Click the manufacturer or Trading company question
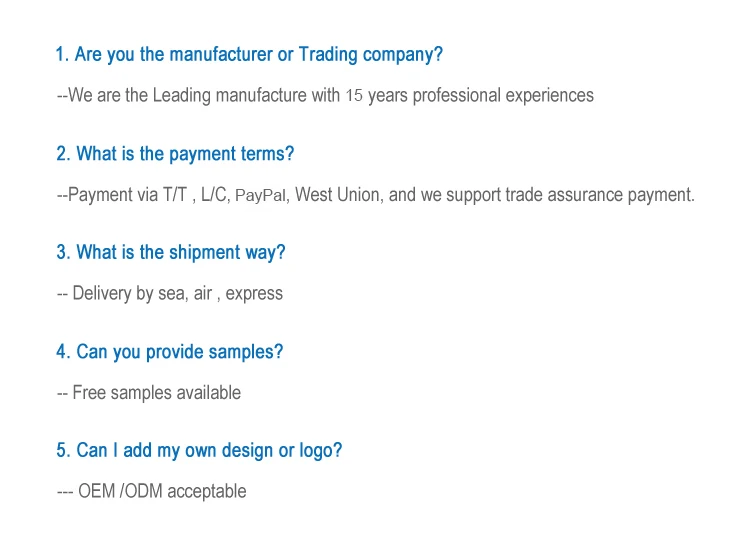The image size is (750, 548). (249, 55)
